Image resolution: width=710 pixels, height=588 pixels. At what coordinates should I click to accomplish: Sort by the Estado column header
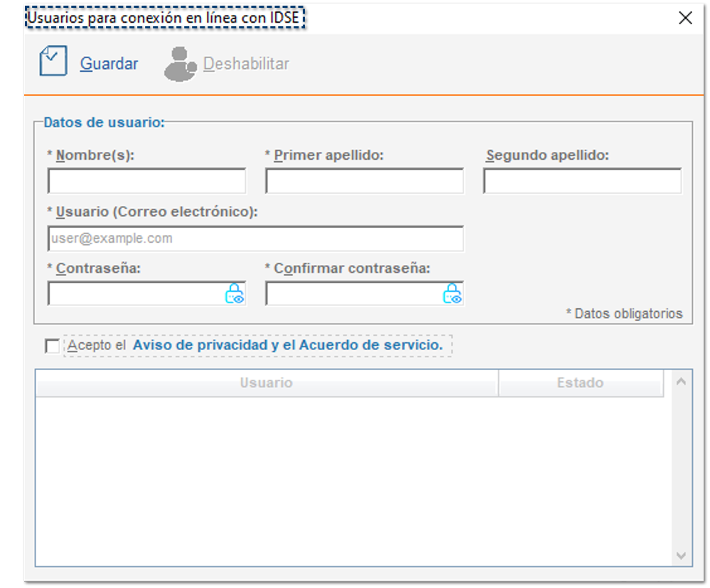(x=580, y=383)
